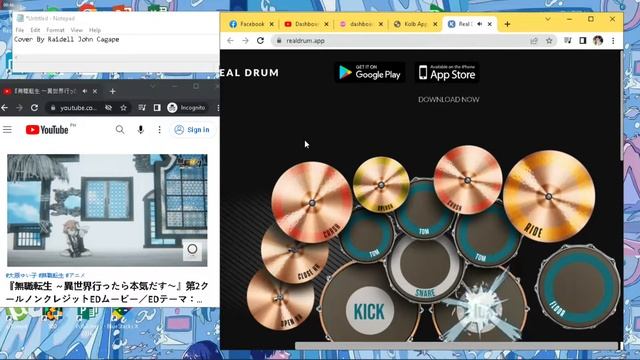The width and height of the screenshot is (640, 360).
Task: Tap the small yellow SPLASH cymbal
Action: pos(381,184)
